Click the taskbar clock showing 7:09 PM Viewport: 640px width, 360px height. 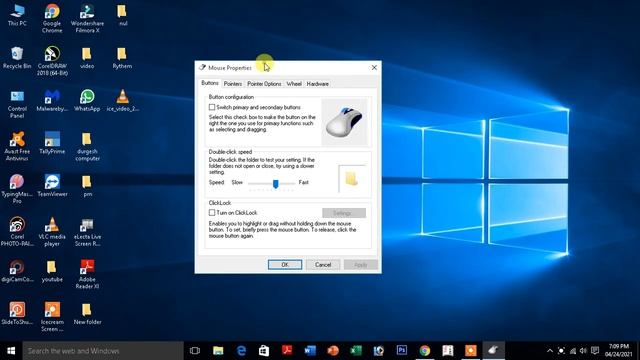click(x=618, y=351)
